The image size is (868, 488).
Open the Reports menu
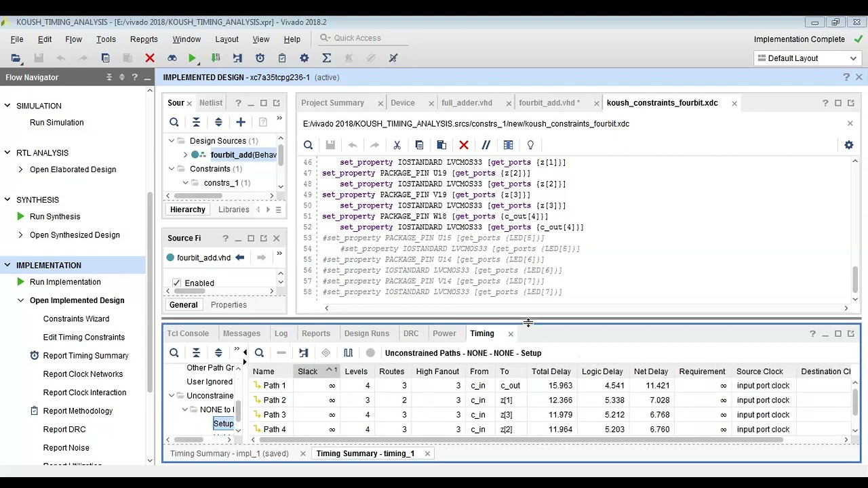click(x=144, y=39)
